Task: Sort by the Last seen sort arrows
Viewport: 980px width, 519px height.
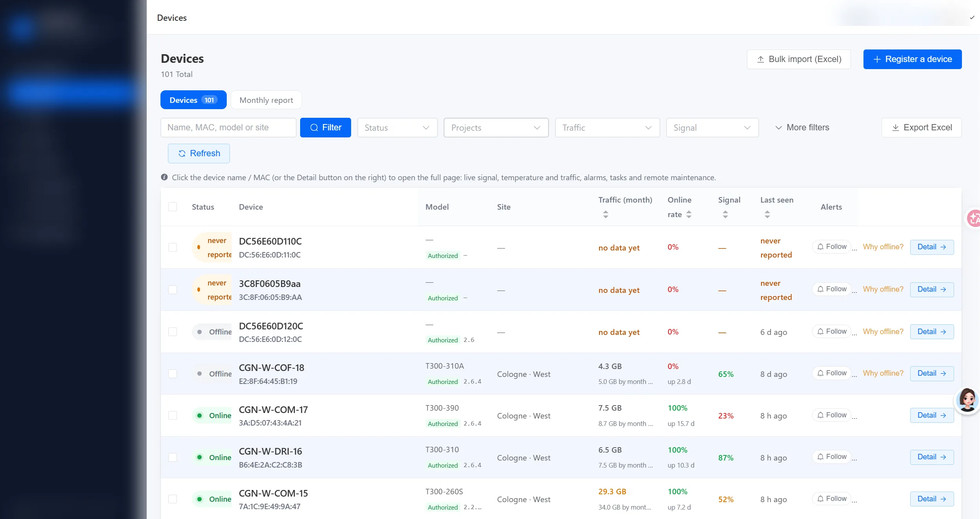Action: coord(767,214)
